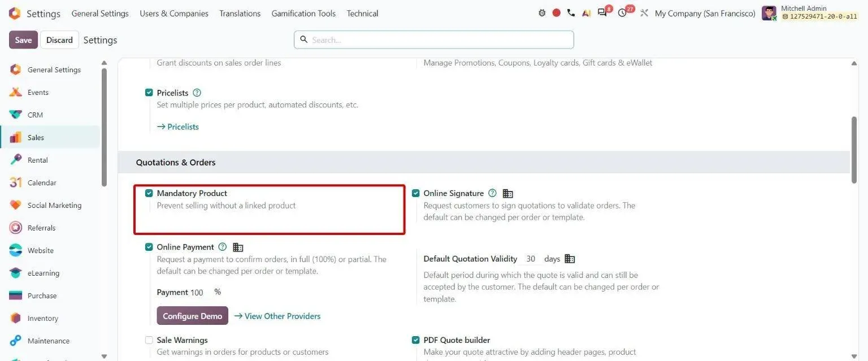Viewport: 868px width, 361px height.
Task: Open the Odoo home apps icon
Action: tap(15, 13)
